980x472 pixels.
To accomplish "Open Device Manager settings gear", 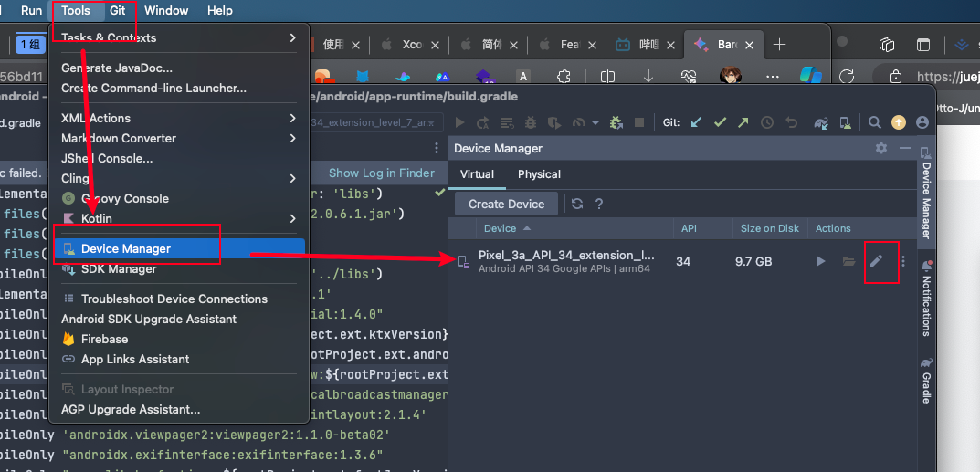I will [x=880, y=148].
